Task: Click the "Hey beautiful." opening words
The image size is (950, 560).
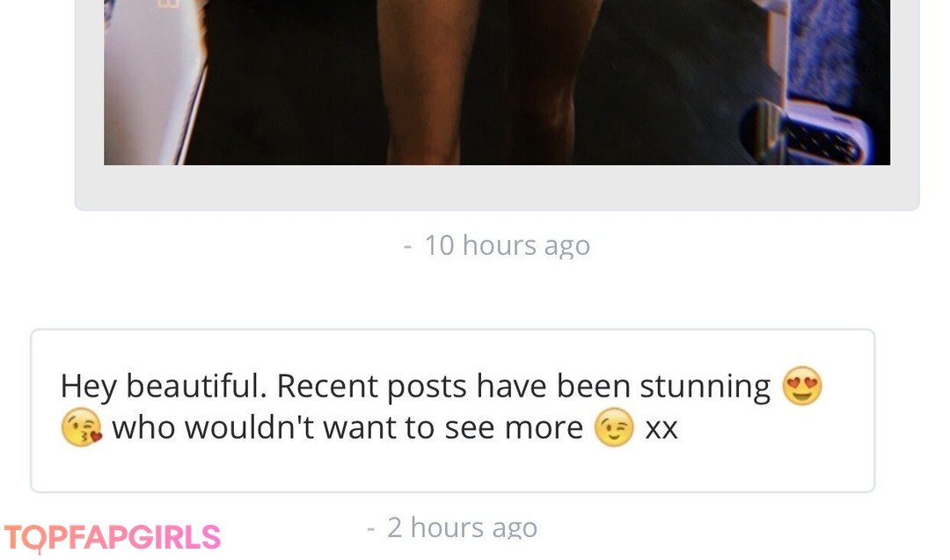Action: coord(164,386)
